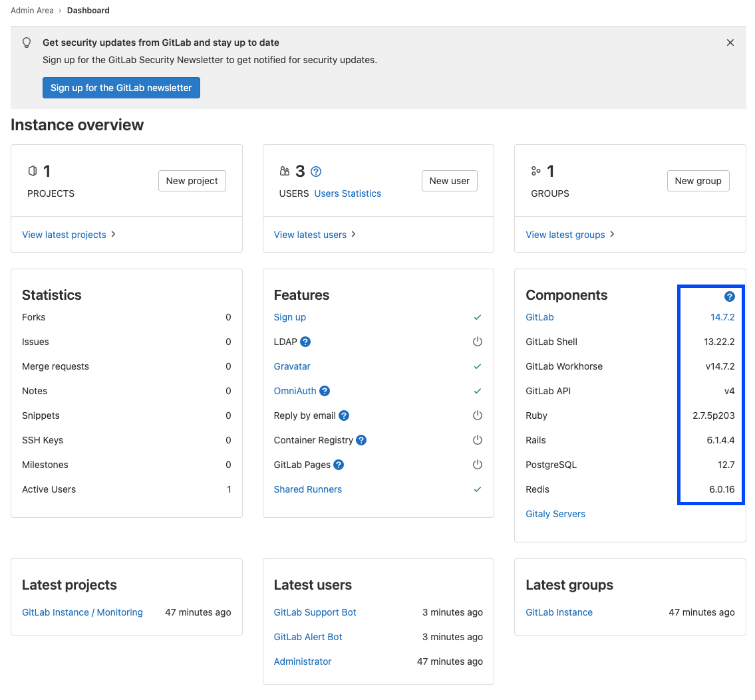
Task: Dismiss the security updates banner
Action: 730,43
